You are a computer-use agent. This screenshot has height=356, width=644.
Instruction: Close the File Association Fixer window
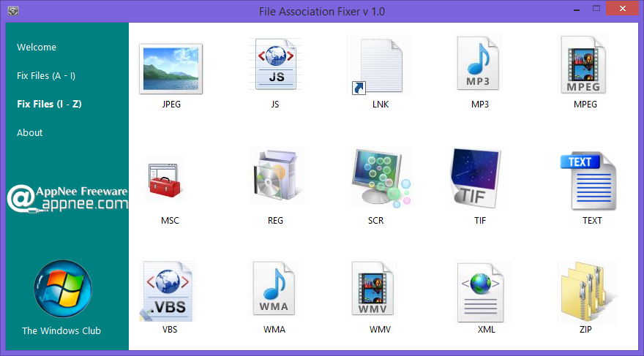point(623,8)
